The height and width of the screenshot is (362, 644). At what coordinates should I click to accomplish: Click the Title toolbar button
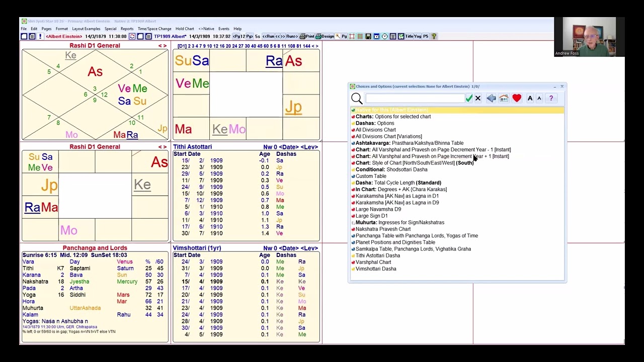tap(409, 36)
